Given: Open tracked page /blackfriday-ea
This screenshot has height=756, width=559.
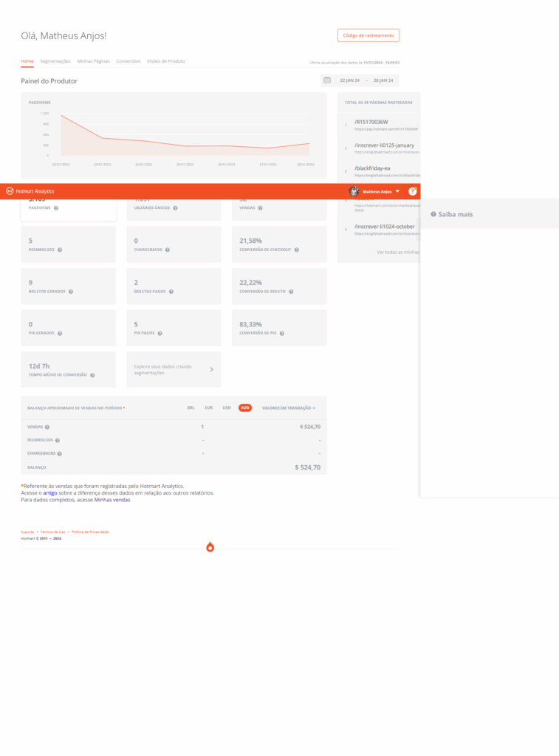Looking at the screenshot, I should click(x=372, y=168).
